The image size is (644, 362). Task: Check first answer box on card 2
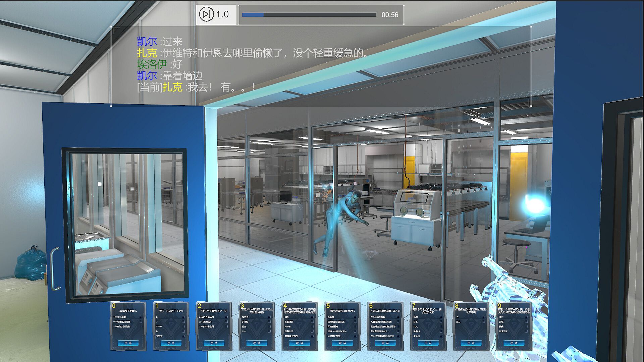[x=226, y=317]
